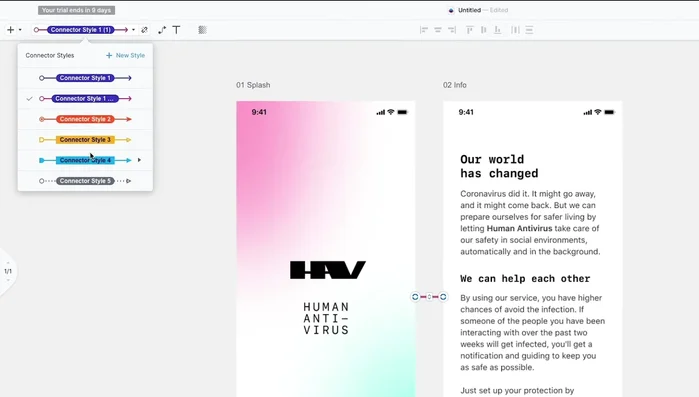
Task: Choose the red Connector Style 2
Action: [85, 119]
